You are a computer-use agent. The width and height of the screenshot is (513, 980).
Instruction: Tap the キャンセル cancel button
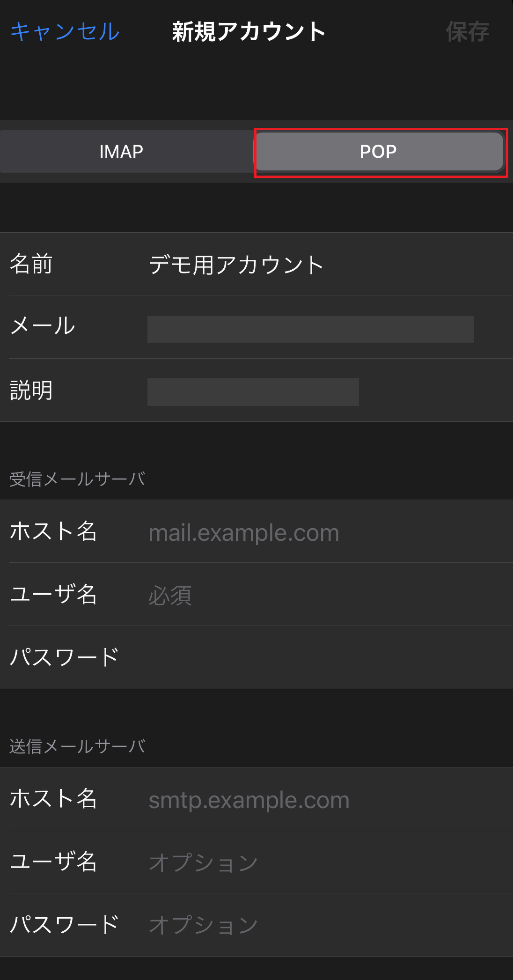tap(65, 32)
